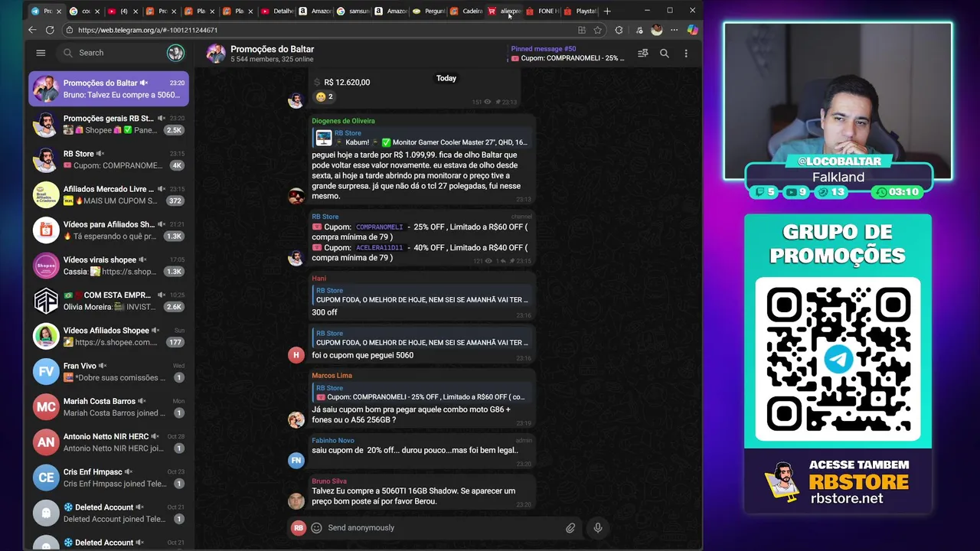980x551 pixels.
Task: Open Vídeos para Afiliados Sh... chat
Action: tap(109, 230)
